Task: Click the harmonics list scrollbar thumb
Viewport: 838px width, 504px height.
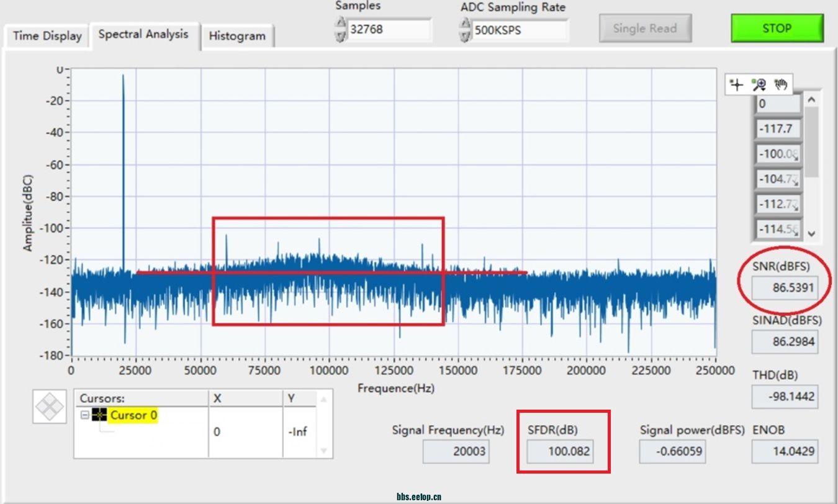Action: [x=811, y=142]
